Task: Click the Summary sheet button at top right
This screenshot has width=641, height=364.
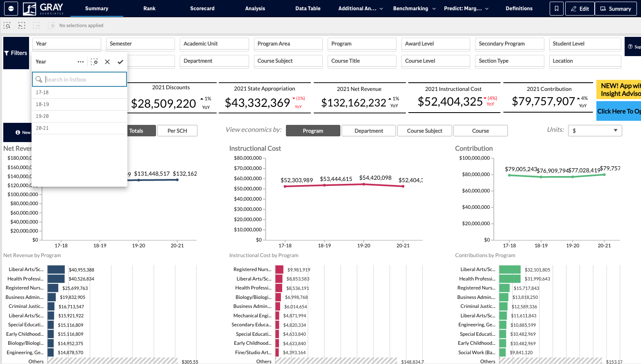Action: pyautogui.click(x=616, y=9)
